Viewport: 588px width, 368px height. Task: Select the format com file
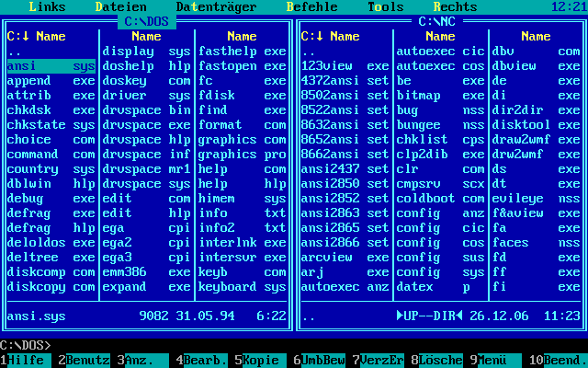[243, 125]
